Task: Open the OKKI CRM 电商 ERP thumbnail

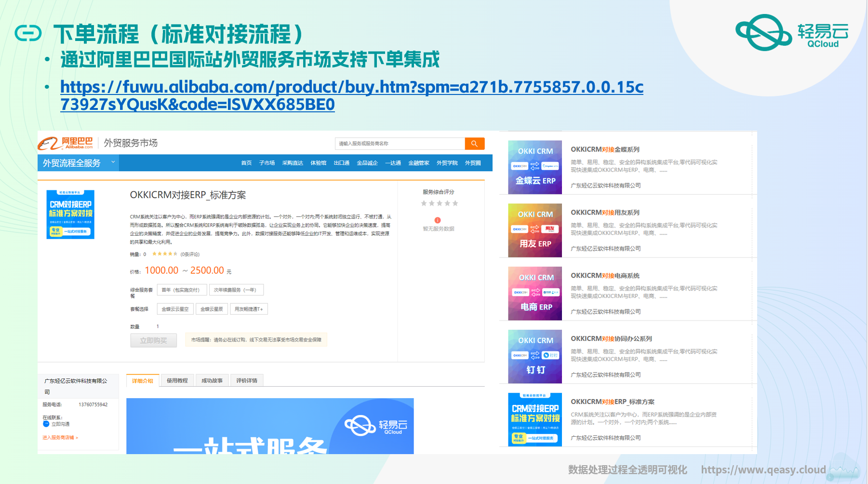Action: click(535, 294)
